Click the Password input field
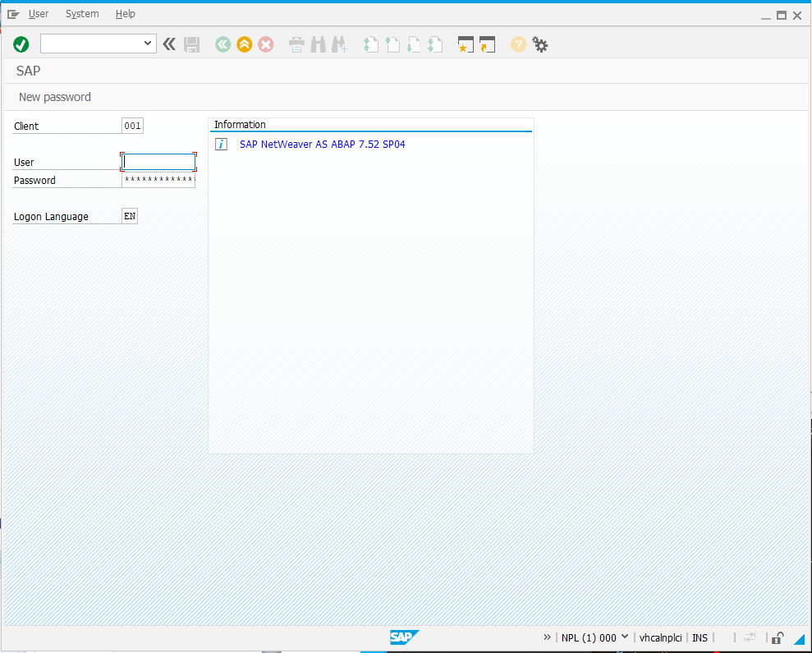Screen dimensions: 812x653 pyautogui.click(x=158, y=180)
